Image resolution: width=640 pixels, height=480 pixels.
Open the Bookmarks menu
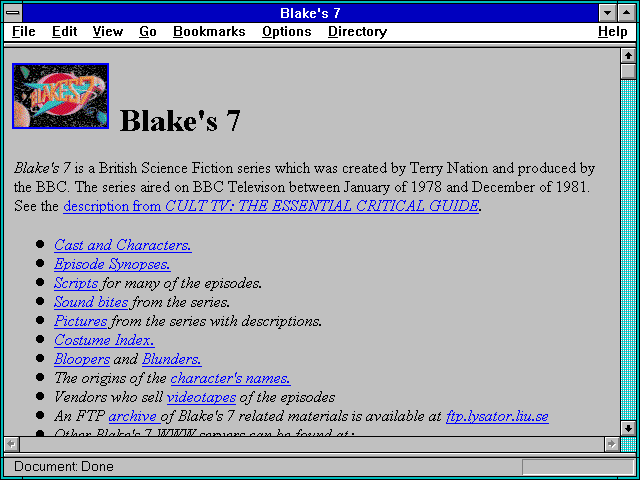pyautogui.click(x=209, y=32)
